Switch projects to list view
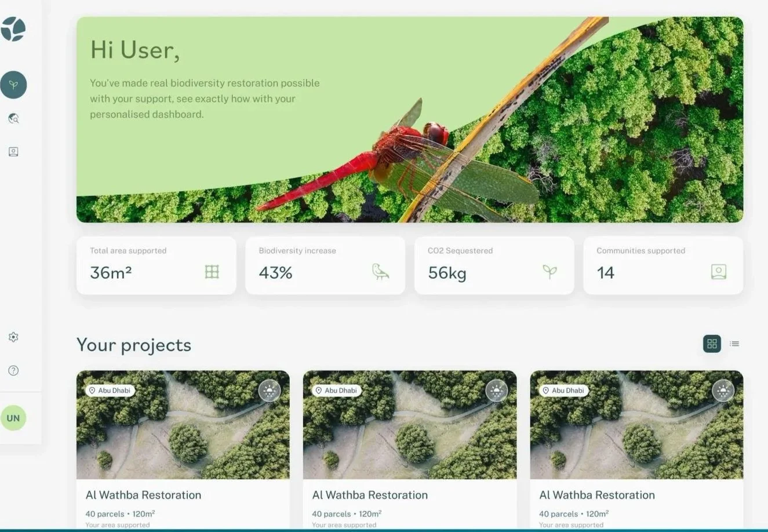The width and height of the screenshot is (768, 532). click(x=734, y=344)
